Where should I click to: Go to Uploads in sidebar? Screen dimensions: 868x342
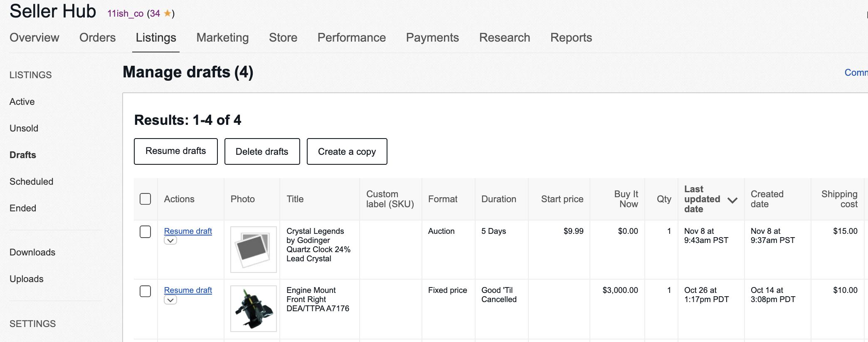(27, 279)
